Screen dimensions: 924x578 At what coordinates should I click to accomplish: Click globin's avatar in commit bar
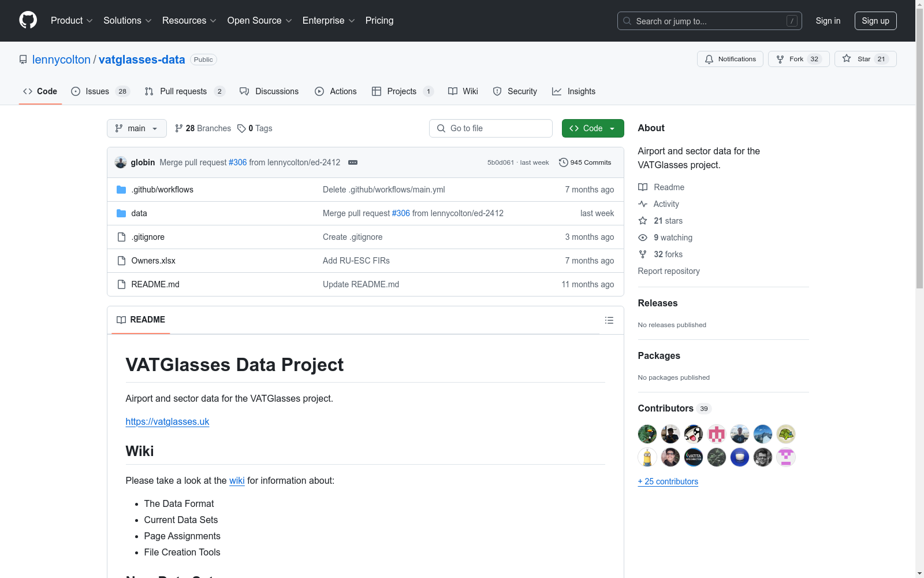[x=121, y=162]
